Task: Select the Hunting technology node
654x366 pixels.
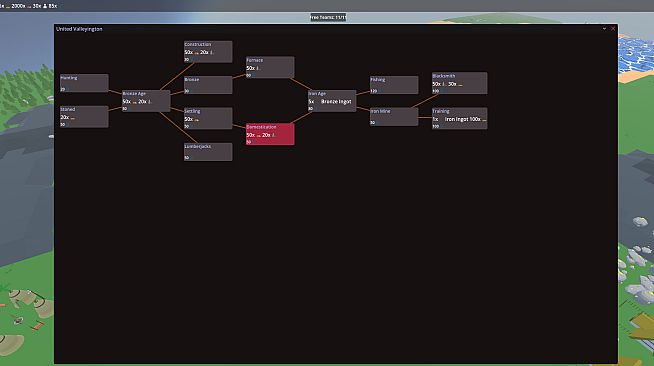Action: tap(84, 83)
